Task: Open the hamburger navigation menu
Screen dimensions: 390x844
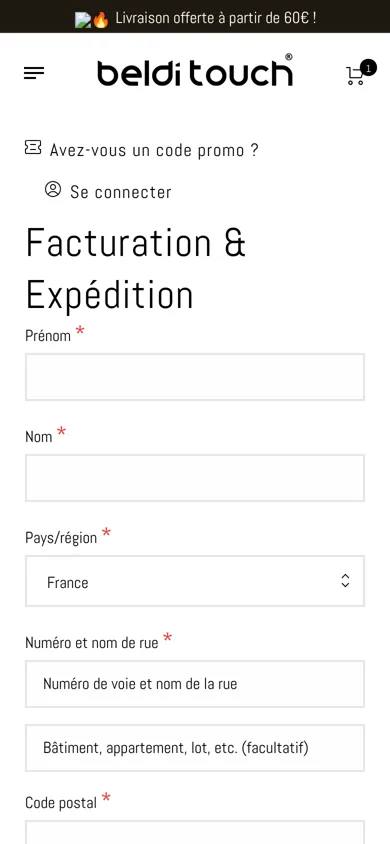Action: tap(34, 73)
